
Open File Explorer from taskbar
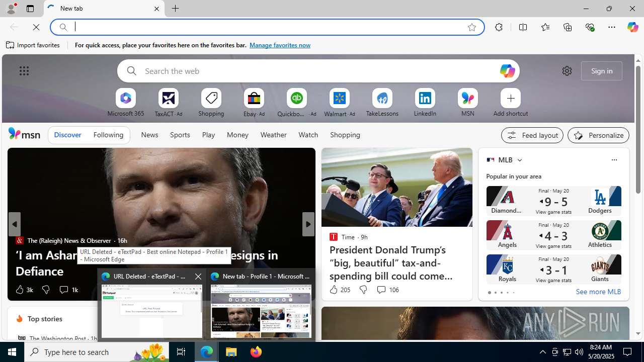click(231, 352)
